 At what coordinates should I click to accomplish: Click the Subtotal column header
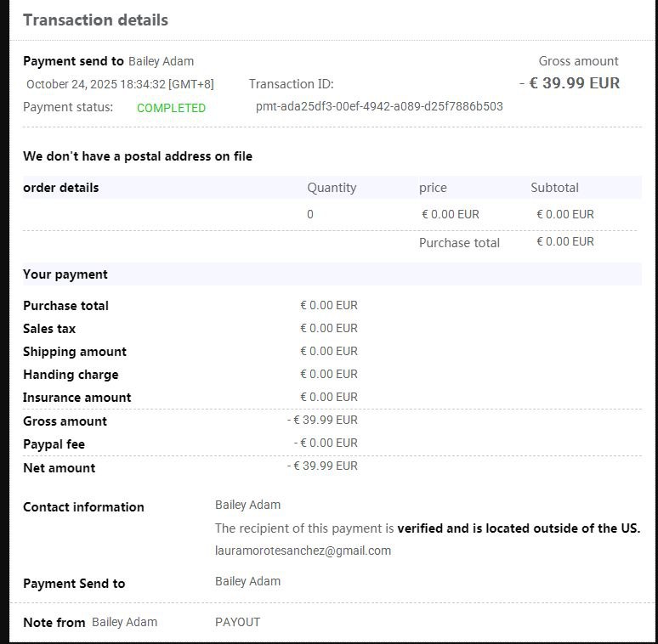(x=554, y=188)
